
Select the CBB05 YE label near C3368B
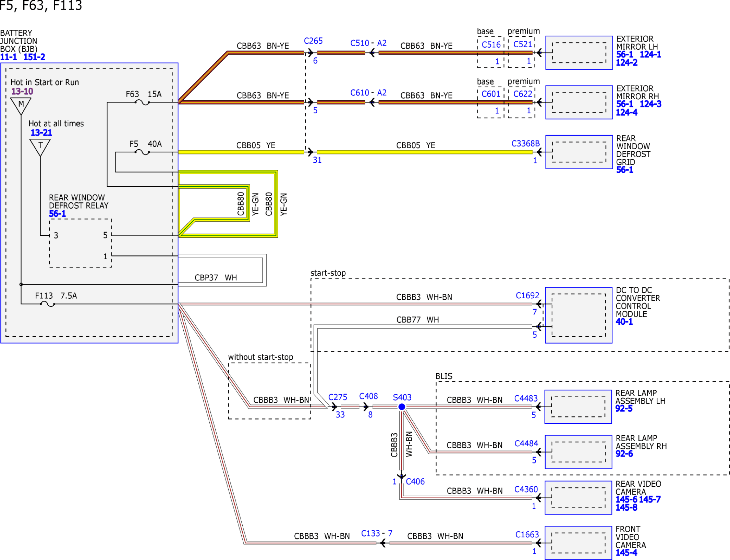click(x=415, y=145)
